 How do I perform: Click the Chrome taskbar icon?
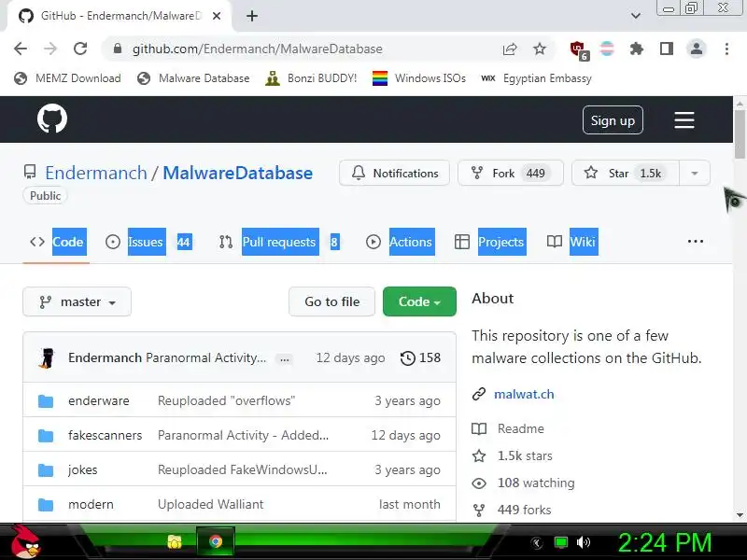click(216, 541)
